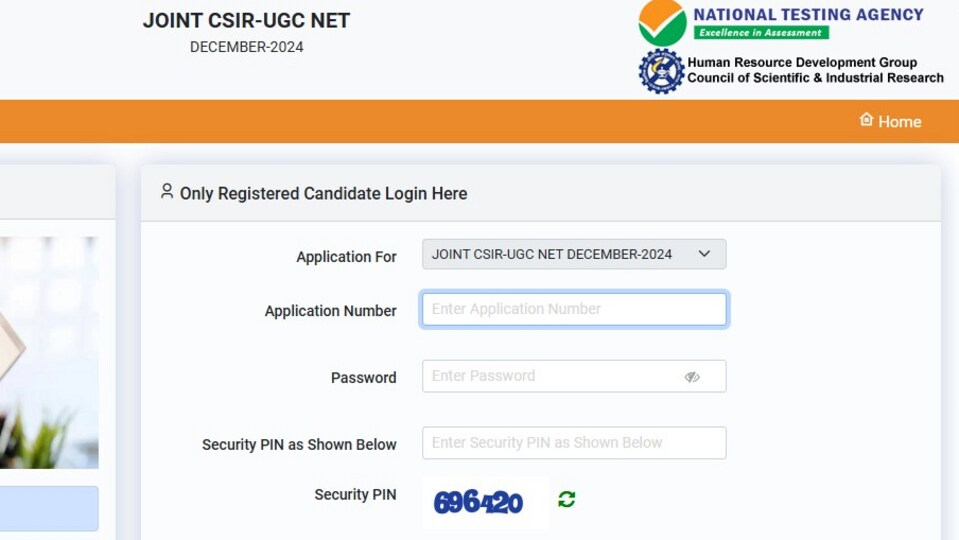Expand the dropdown chevron arrow
Viewport: 959px width, 540px height.
(704, 253)
